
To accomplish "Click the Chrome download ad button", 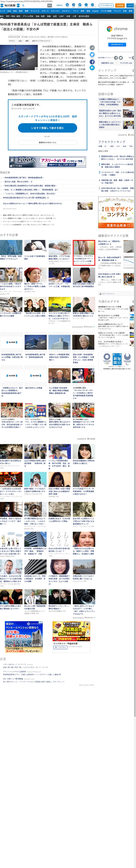I will (117, 44).
